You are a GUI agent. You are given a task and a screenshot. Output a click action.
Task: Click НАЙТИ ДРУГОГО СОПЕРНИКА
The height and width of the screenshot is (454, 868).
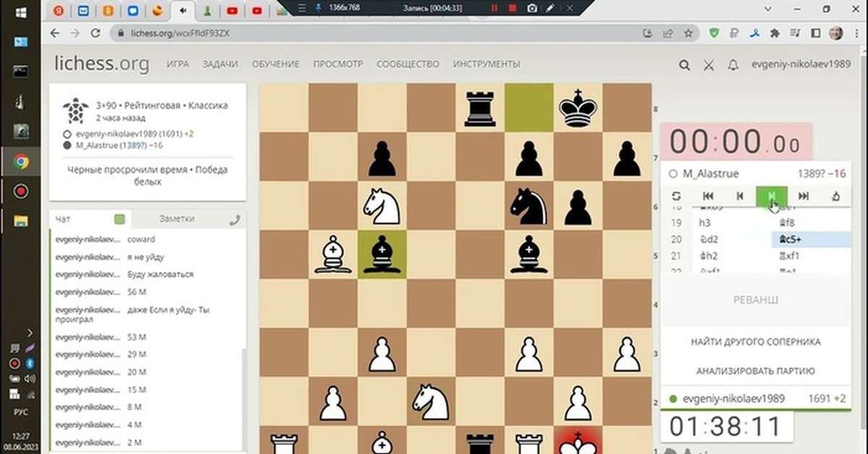[755, 342]
